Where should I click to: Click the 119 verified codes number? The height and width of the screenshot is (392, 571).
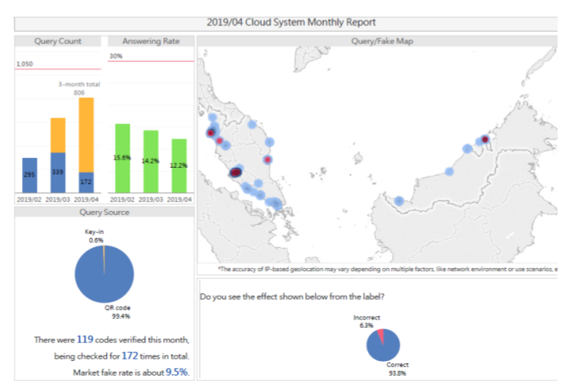(85, 339)
